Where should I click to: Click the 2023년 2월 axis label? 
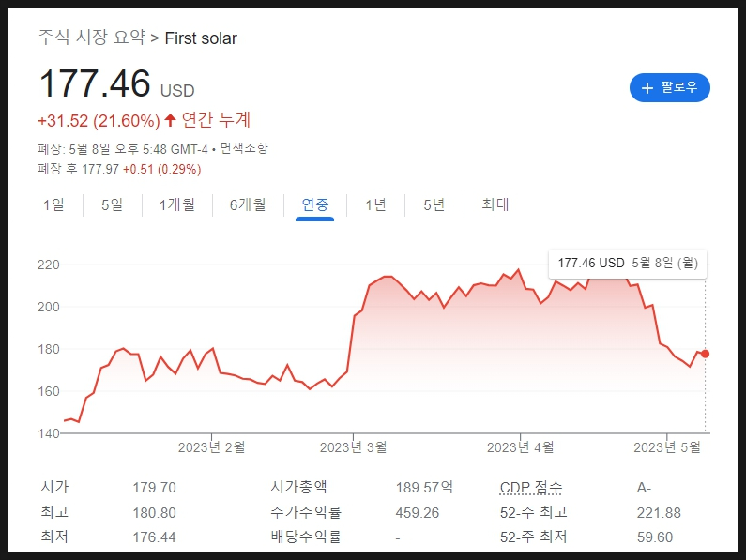click(x=211, y=447)
